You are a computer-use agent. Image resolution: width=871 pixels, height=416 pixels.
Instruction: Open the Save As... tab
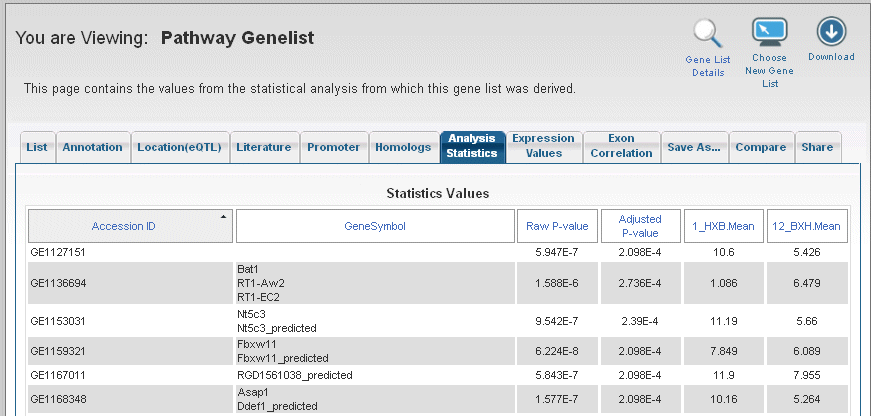click(x=694, y=147)
